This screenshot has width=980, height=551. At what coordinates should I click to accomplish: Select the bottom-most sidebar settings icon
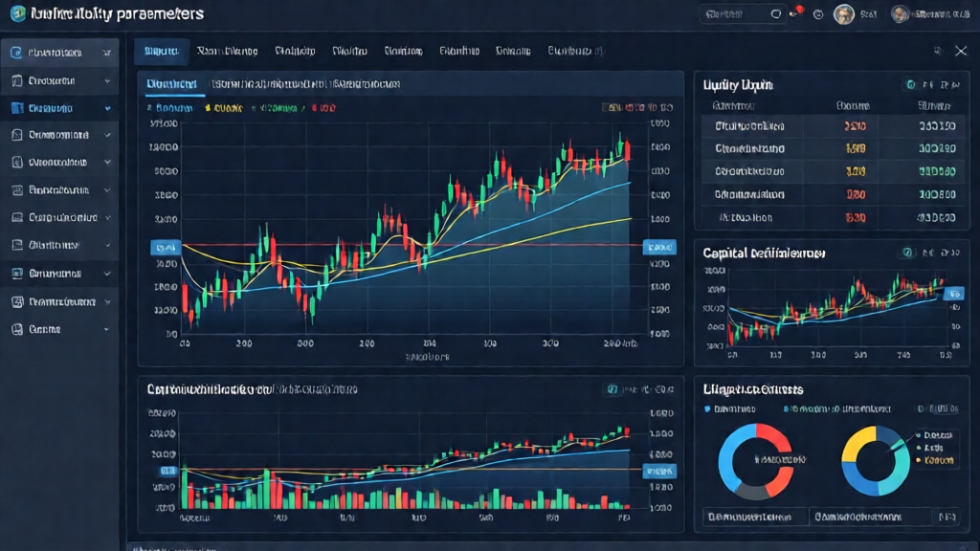[17, 328]
